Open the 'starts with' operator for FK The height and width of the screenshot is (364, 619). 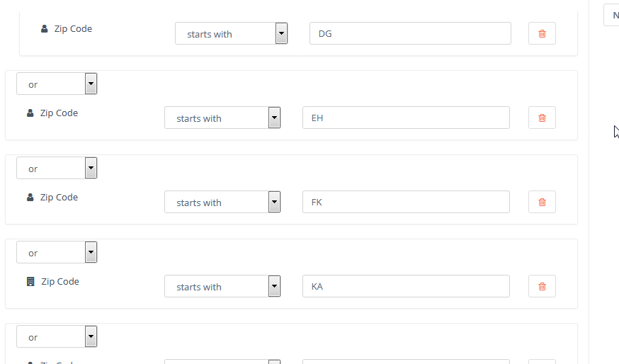222,202
